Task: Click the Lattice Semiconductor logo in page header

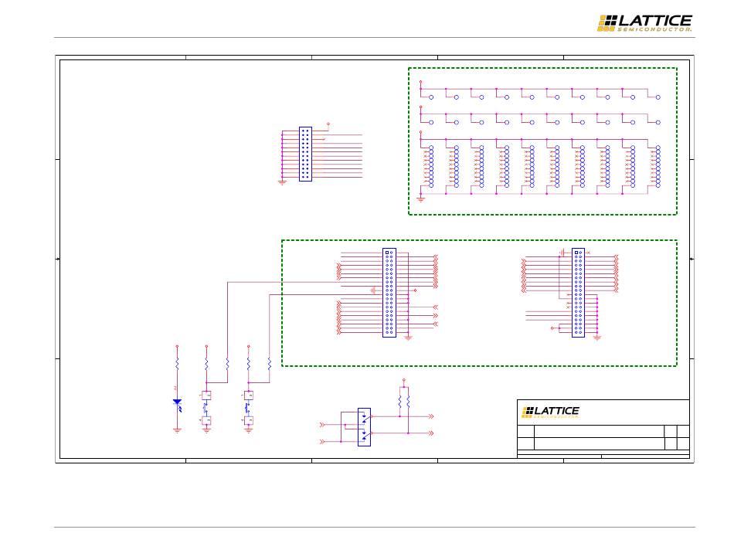Action: [x=644, y=23]
